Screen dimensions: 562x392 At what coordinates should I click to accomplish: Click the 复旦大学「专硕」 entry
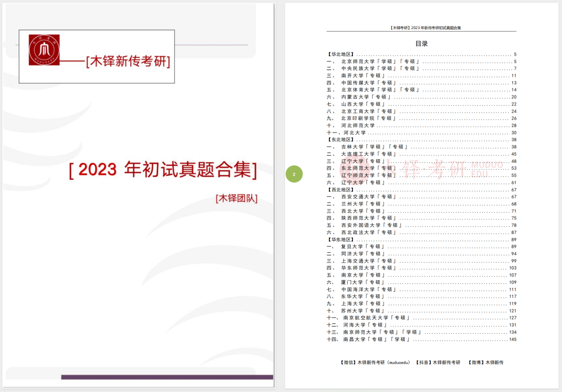pos(421,246)
